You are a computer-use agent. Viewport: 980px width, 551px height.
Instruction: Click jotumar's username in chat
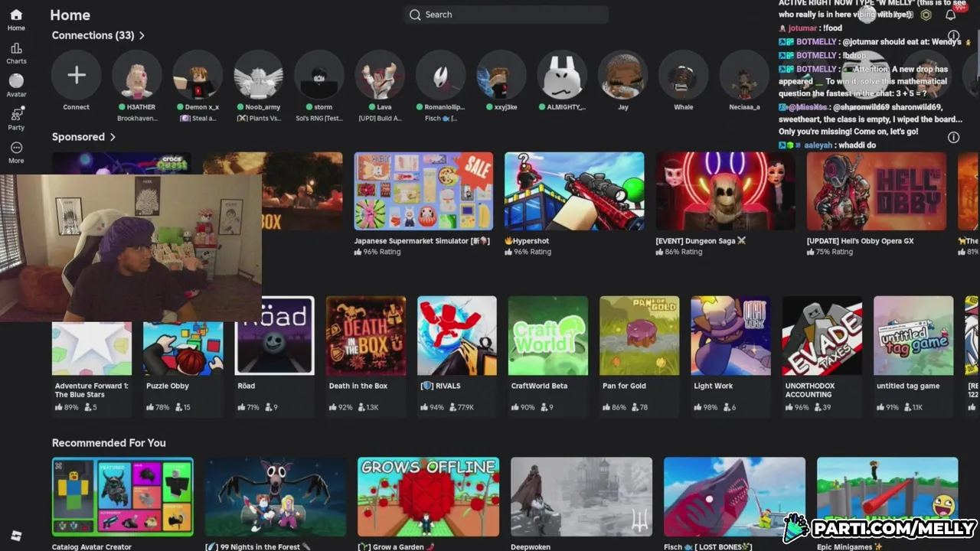point(802,28)
